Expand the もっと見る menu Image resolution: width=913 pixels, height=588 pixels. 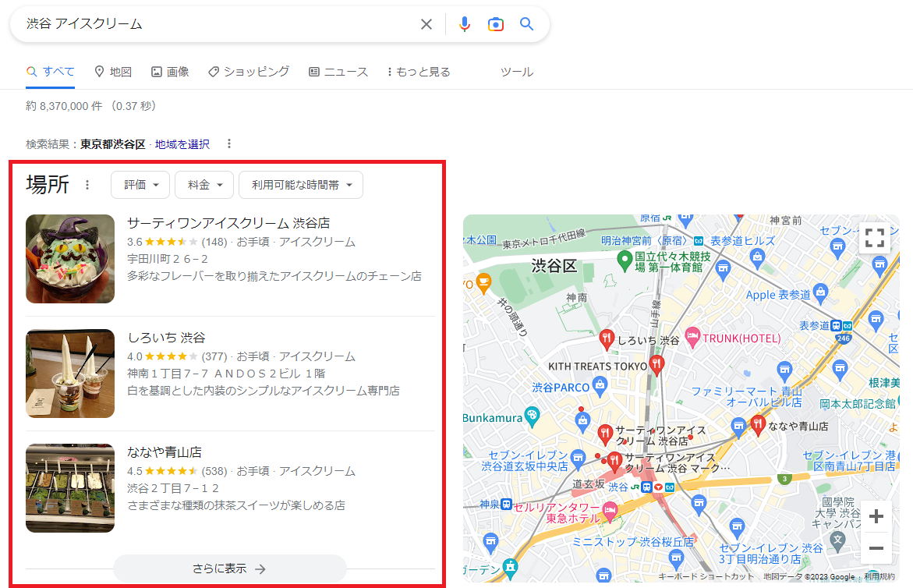coord(419,72)
